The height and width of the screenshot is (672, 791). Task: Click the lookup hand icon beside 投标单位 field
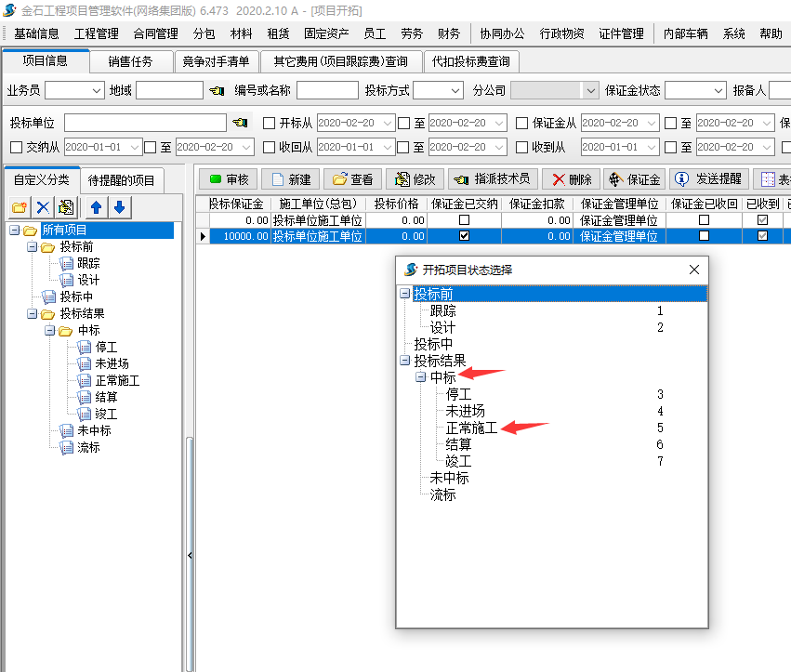[240, 123]
